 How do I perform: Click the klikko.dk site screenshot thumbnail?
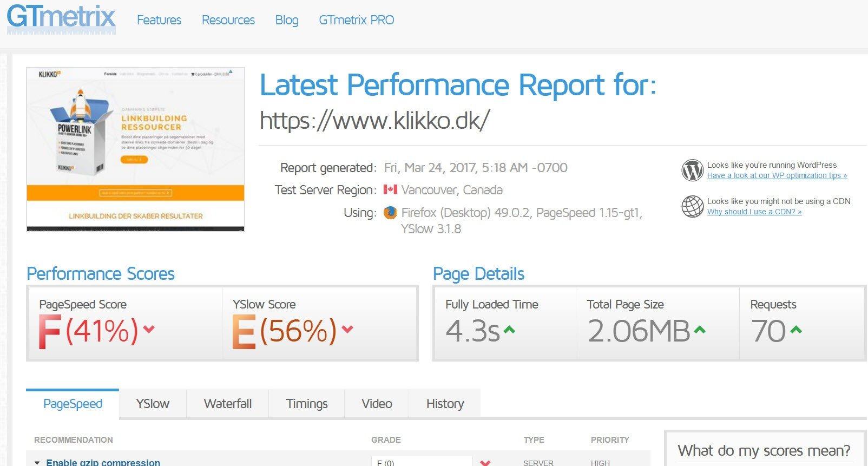[x=135, y=149]
